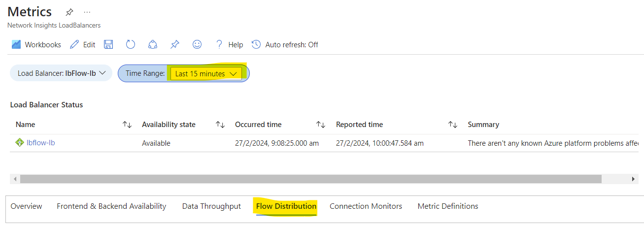Select the Available state cell
The height and width of the screenshot is (227, 644).
[x=156, y=143]
